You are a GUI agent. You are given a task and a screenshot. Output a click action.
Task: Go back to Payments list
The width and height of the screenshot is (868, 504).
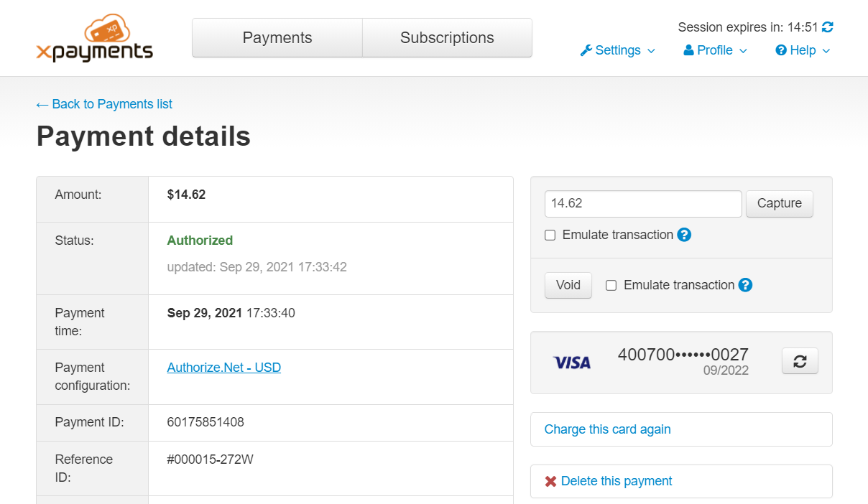[x=104, y=104]
